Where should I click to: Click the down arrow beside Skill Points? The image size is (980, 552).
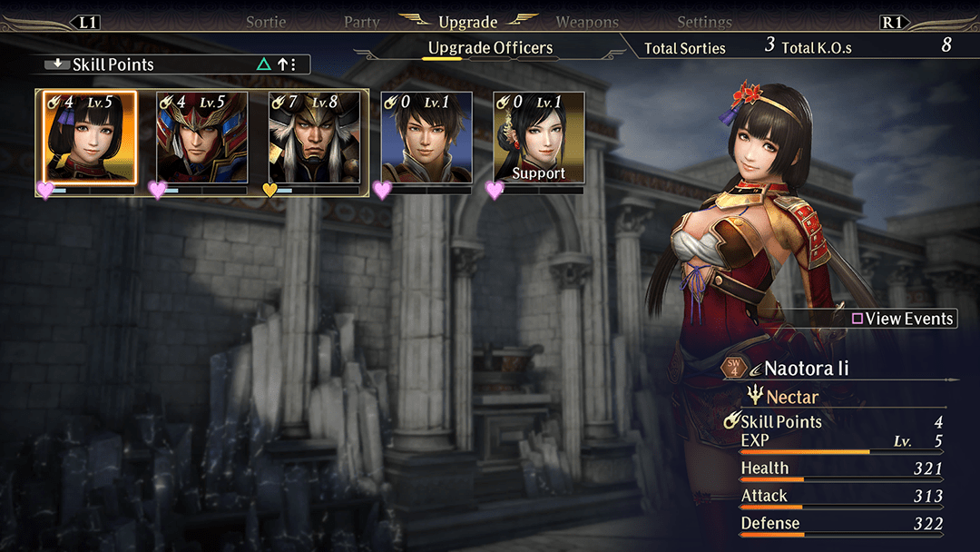coord(57,64)
